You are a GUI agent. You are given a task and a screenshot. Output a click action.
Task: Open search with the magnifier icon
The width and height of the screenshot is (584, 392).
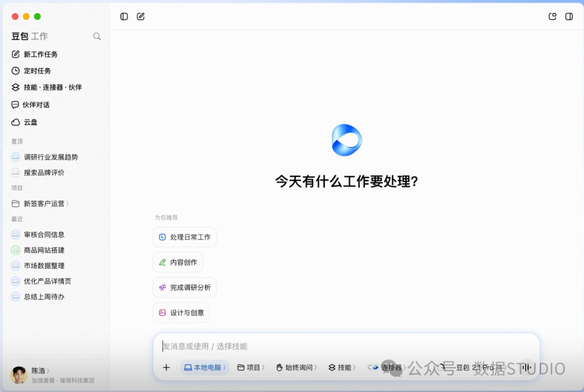tap(97, 36)
